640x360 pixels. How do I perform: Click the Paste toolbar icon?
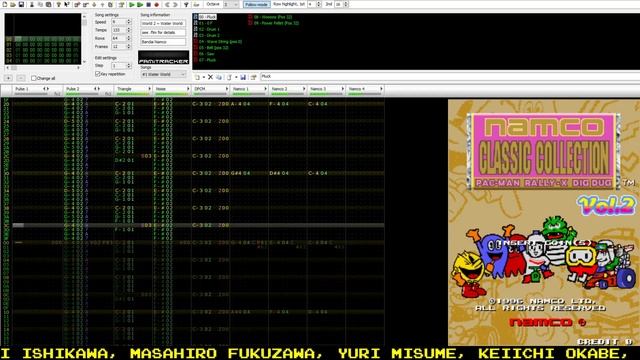point(48,4)
